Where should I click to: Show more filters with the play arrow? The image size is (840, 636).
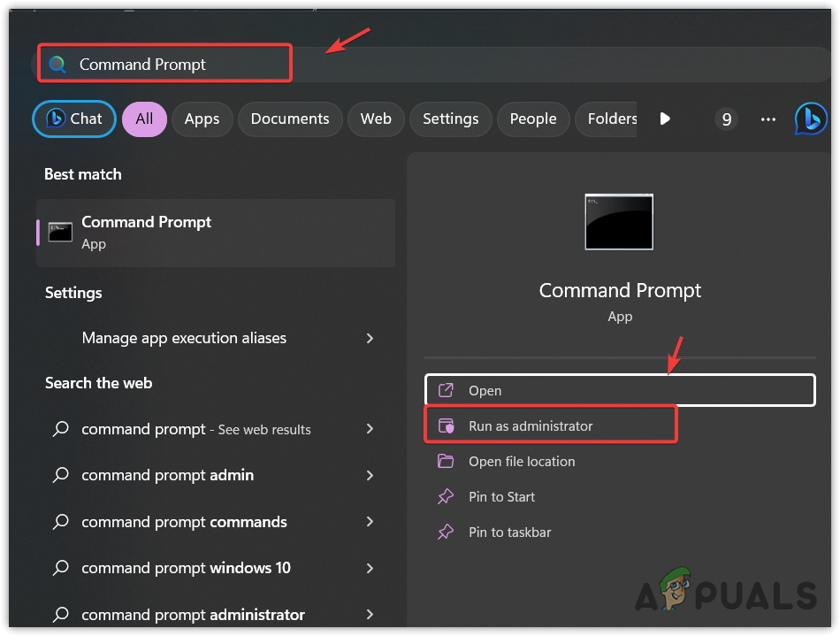pos(665,119)
